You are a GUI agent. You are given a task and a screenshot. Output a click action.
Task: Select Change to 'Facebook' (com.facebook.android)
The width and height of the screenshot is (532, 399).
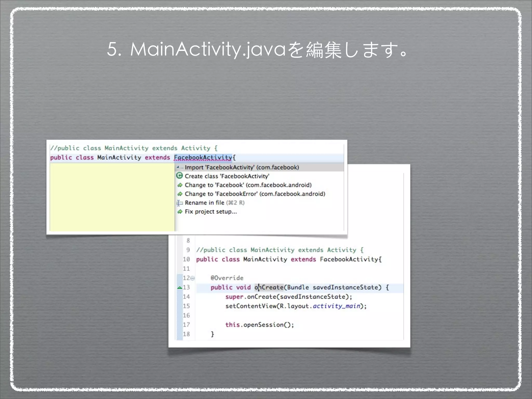248,185
